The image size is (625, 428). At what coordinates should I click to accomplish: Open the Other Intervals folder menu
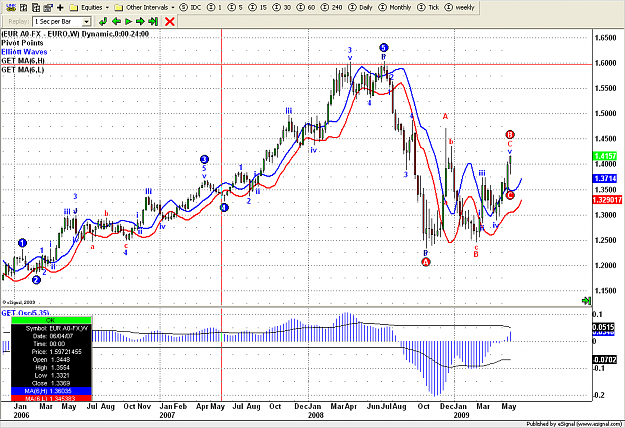[x=144, y=7]
